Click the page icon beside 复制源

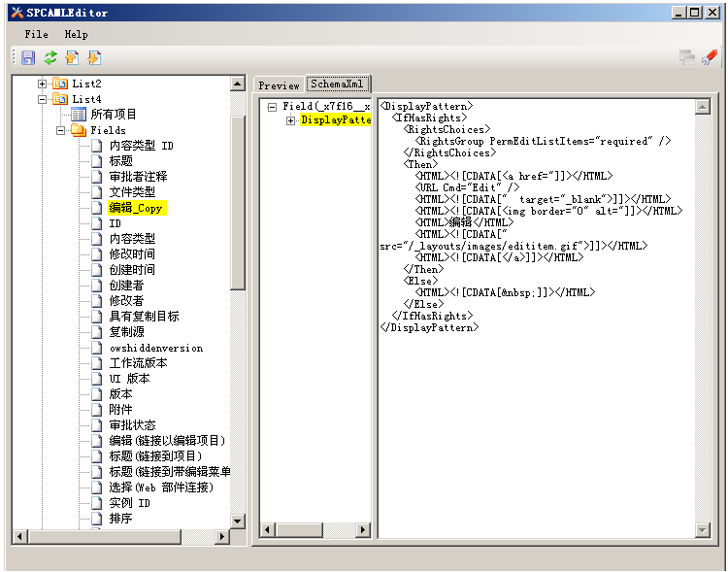pyautogui.click(x=96, y=332)
